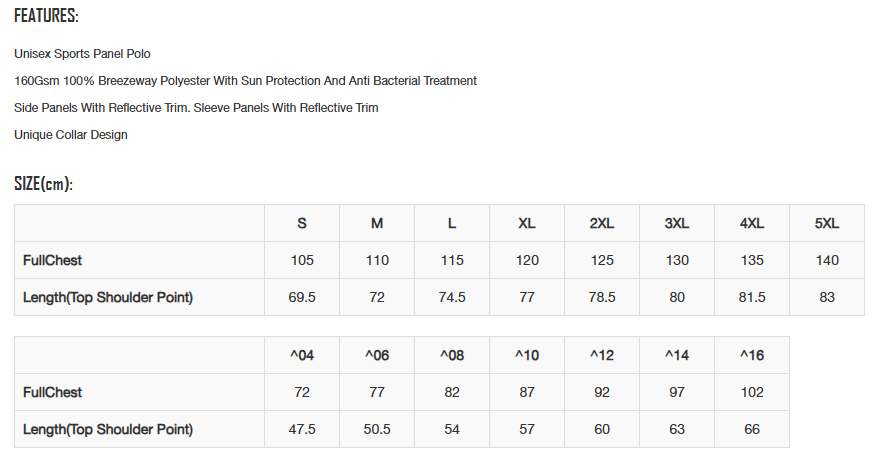Click the FullChest label in the adult size table
This screenshot has height=459, width=873.
(x=52, y=260)
